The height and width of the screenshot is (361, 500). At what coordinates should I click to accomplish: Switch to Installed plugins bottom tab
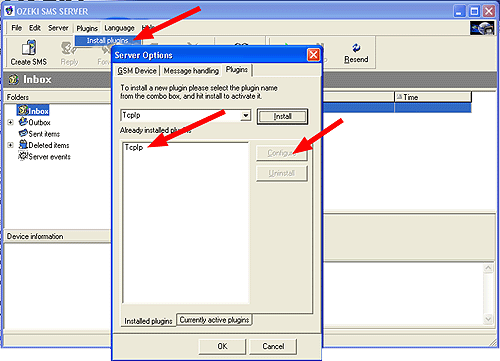148,321
